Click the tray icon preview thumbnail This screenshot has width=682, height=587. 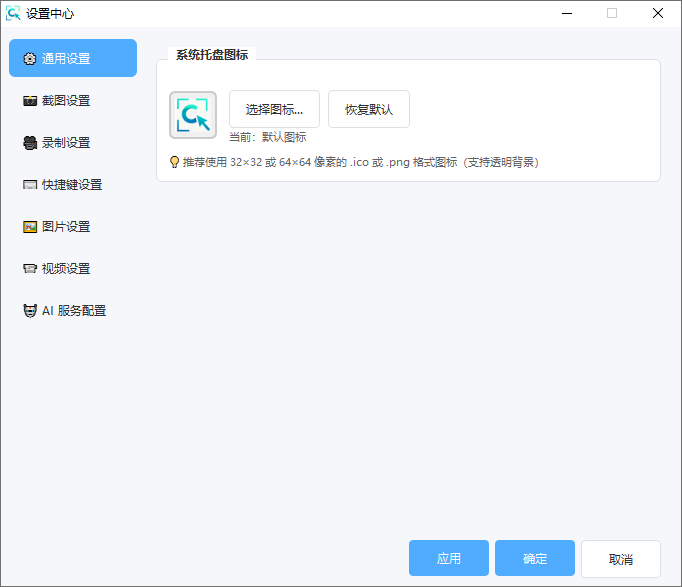(193, 115)
